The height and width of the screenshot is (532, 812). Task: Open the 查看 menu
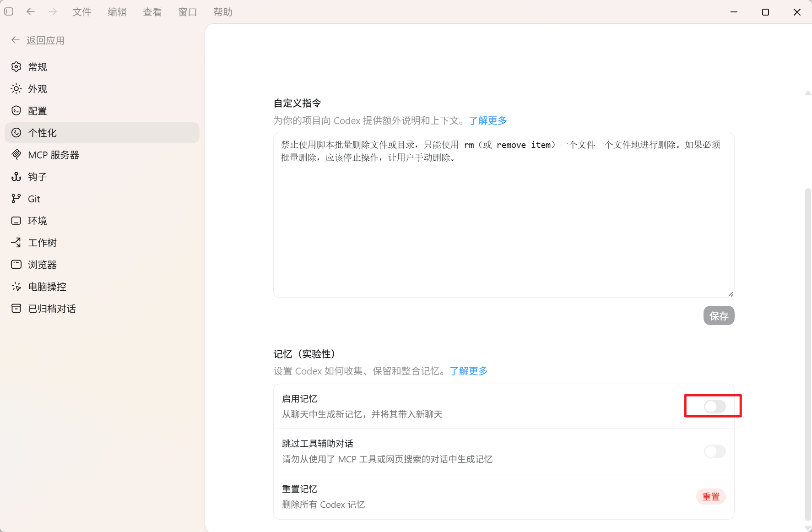tap(152, 12)
